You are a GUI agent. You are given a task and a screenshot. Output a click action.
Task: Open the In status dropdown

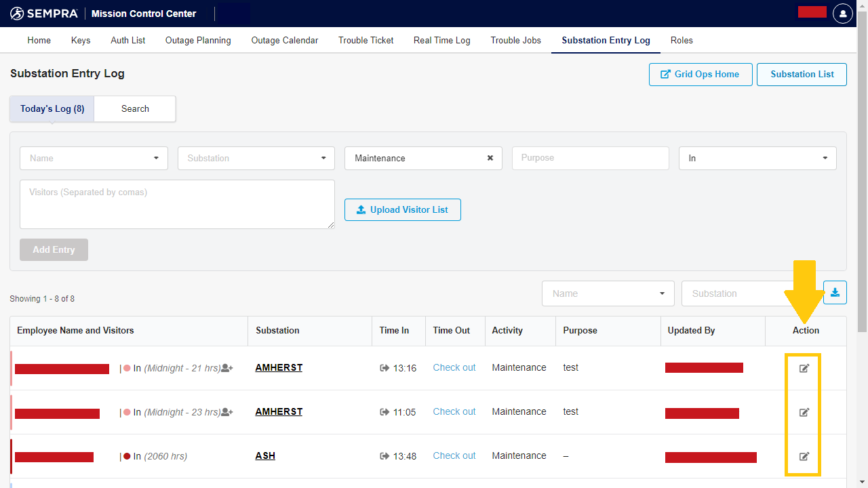(x=757, y=158)
